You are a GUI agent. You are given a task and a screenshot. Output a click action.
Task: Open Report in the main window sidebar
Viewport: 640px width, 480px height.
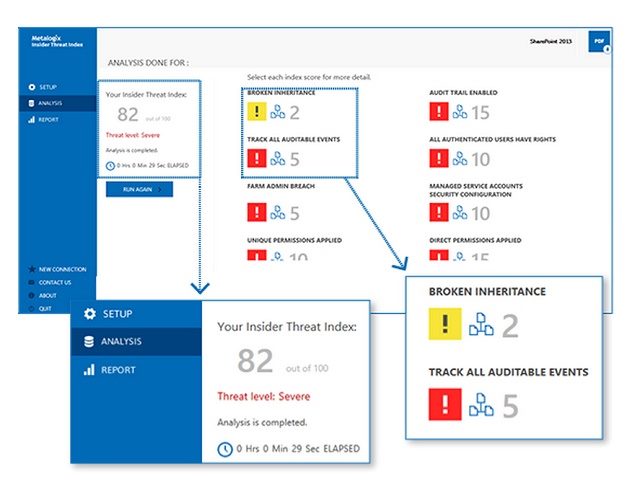pyautogui.click(x=43, y=120)
